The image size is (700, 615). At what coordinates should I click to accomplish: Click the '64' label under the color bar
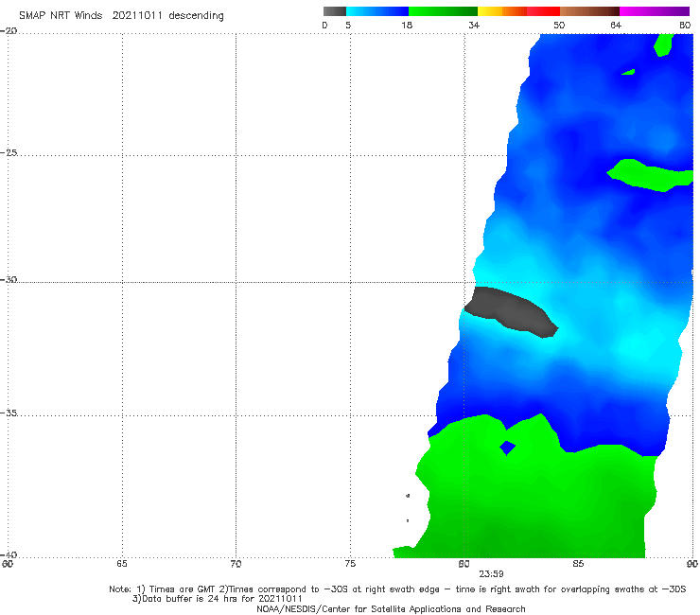point(616,25)
